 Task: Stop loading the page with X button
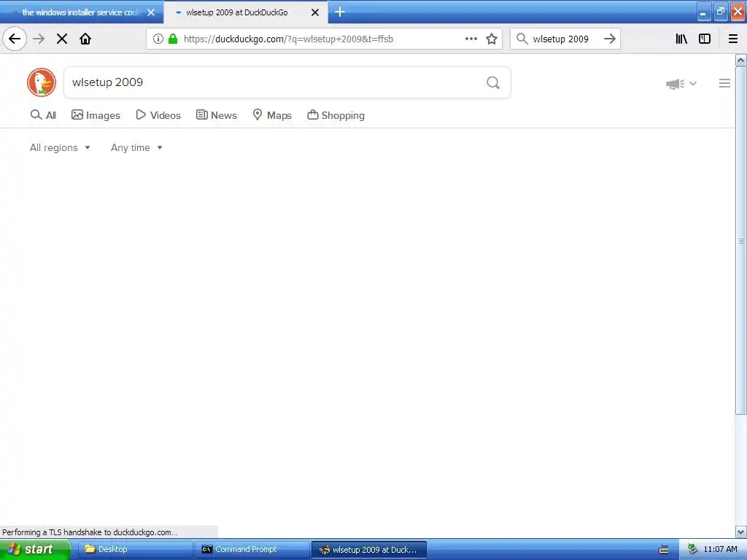(62, 39)
